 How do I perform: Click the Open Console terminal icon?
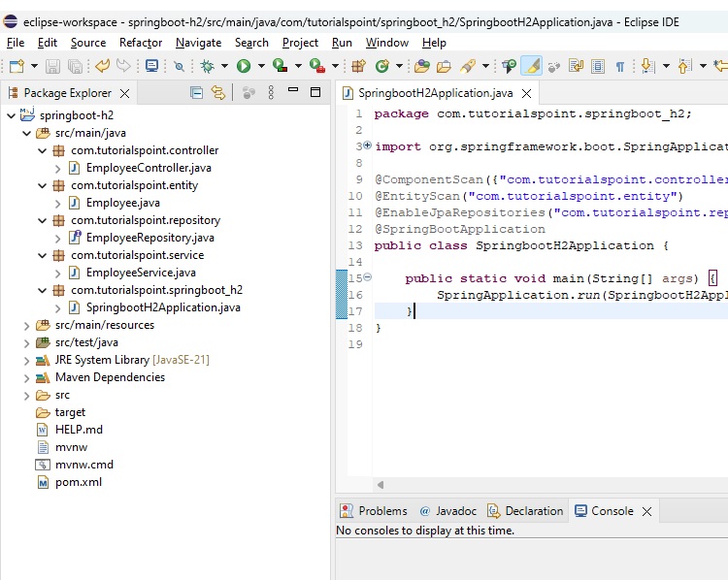coord(151,66)
